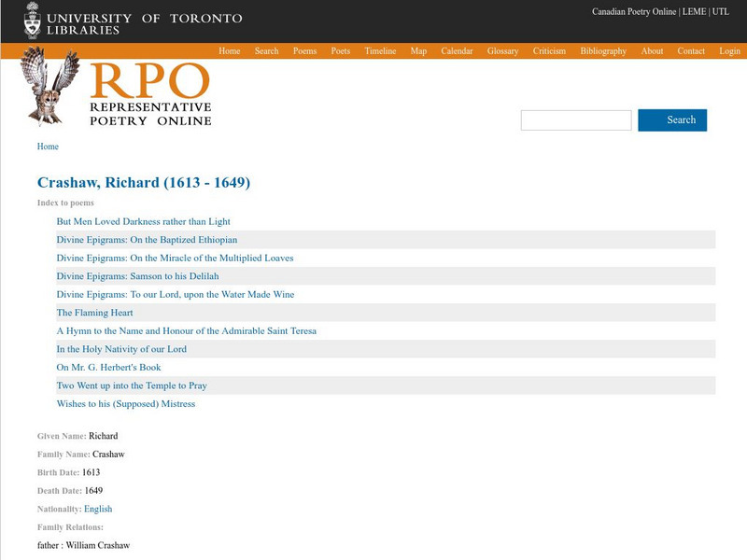Click the Family Name value Crashaw

[x=108, y=455]
